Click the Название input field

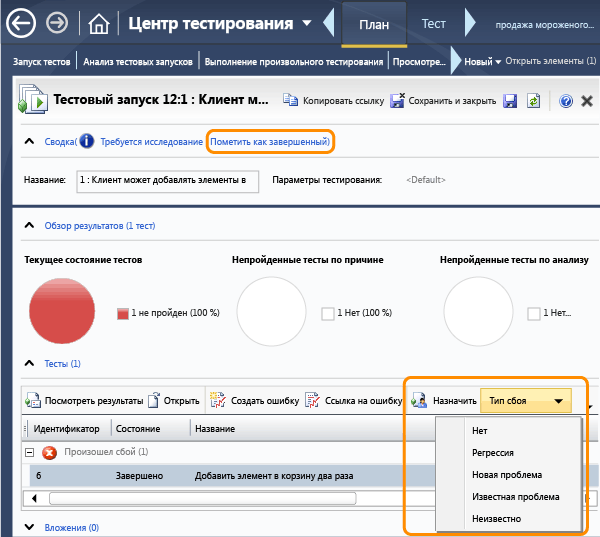pyautogui.click(x=168, y=181)
